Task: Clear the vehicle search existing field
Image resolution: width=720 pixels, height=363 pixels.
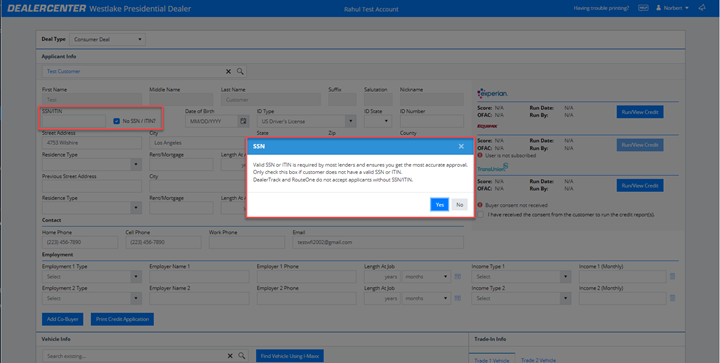Action: (231, 356)
